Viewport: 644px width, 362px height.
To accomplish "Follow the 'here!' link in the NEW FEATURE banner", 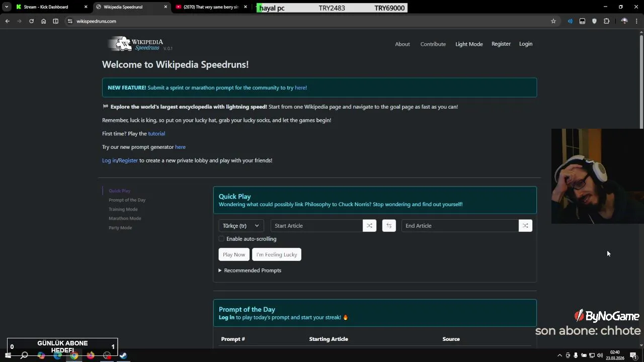I will tap(301, 87).
